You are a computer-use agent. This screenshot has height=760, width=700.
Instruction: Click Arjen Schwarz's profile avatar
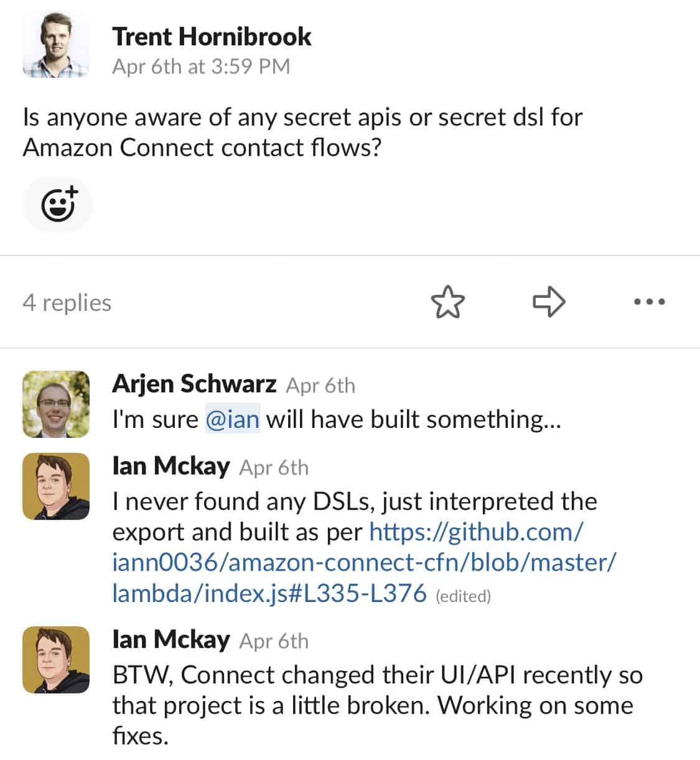click(55, 404)
